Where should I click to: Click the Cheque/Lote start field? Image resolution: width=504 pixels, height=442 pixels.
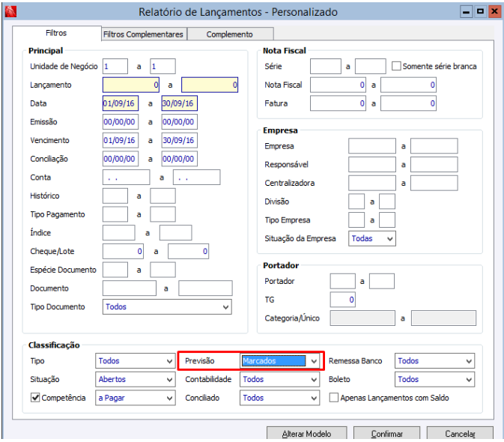click(x=123, y=252)
